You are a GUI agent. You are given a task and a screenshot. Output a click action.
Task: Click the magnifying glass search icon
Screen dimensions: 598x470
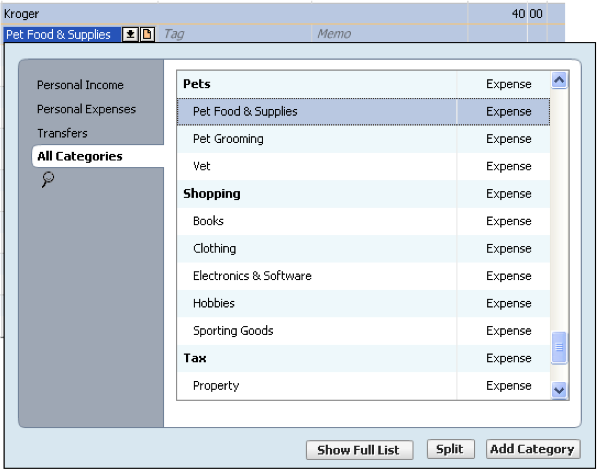click(48, 179)
